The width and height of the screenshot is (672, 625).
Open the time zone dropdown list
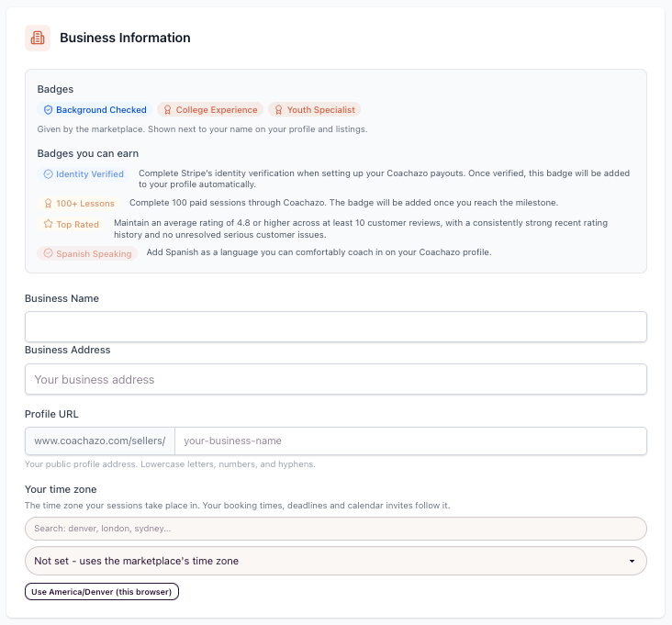pos(336,561)
